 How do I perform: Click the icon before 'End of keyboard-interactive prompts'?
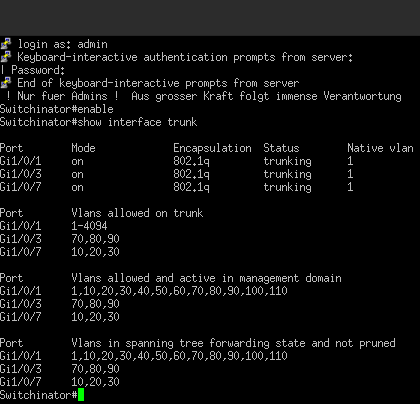(x=6, y=83)
